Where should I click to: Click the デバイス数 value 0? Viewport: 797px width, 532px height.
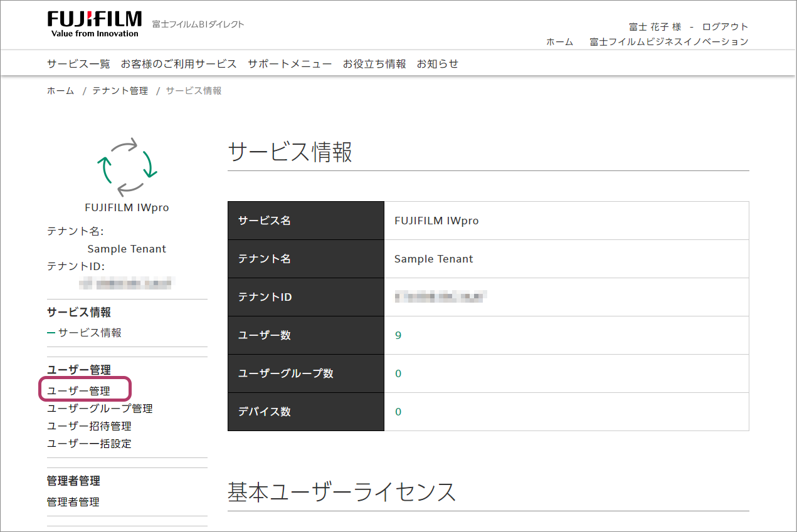[398, 412]
